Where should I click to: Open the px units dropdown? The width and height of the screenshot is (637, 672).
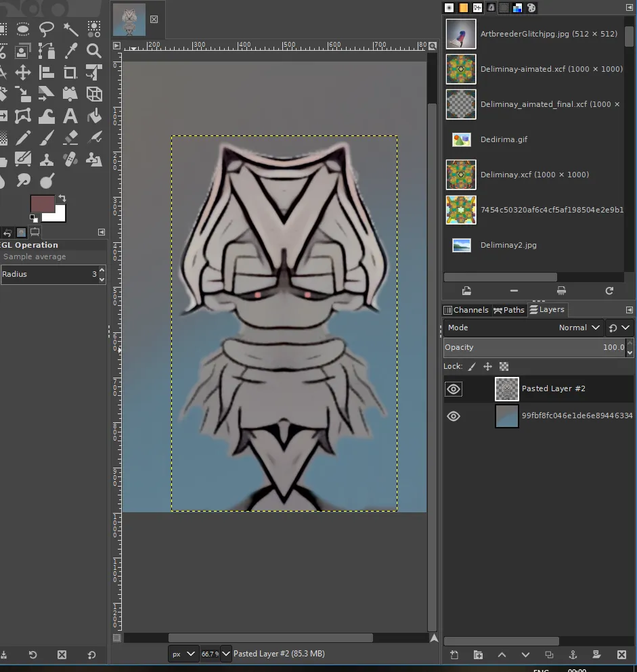click(183, 654)
